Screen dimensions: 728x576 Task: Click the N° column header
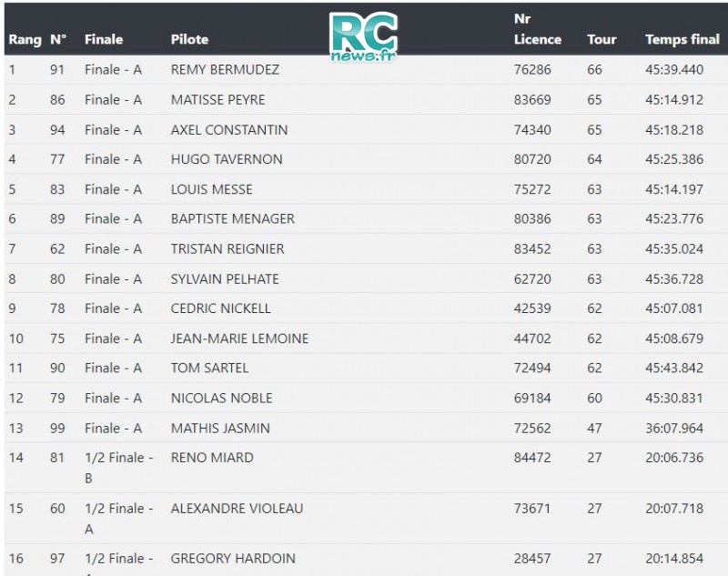tap(58, 39)
